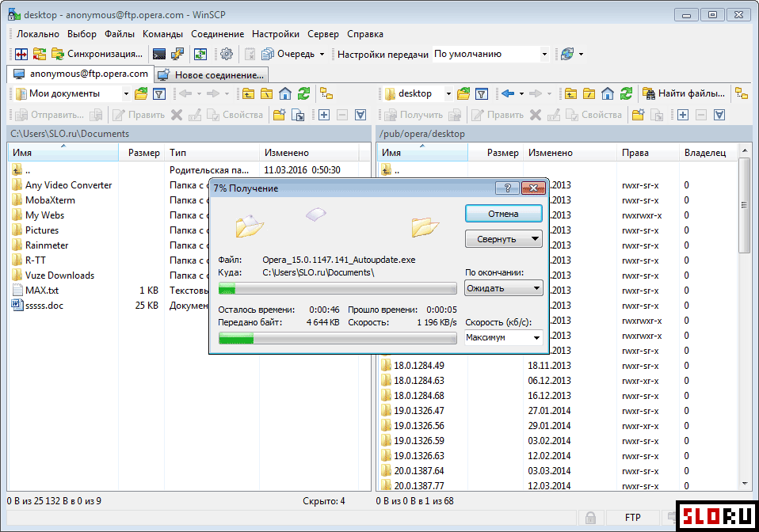Click the Синхронизация... toolbar button

[97, 54]
